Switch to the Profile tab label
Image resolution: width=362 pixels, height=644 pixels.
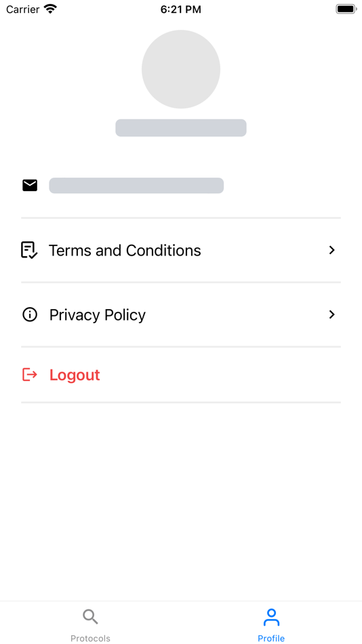click(x=271, y=639)
